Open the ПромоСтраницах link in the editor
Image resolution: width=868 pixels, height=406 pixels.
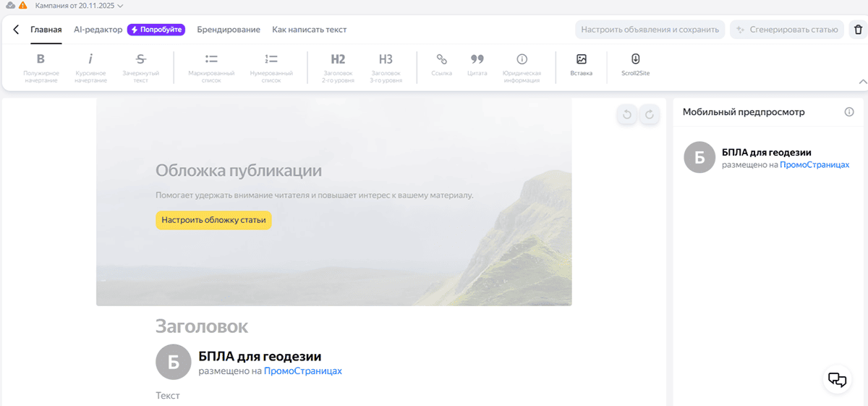click(302, 371)
